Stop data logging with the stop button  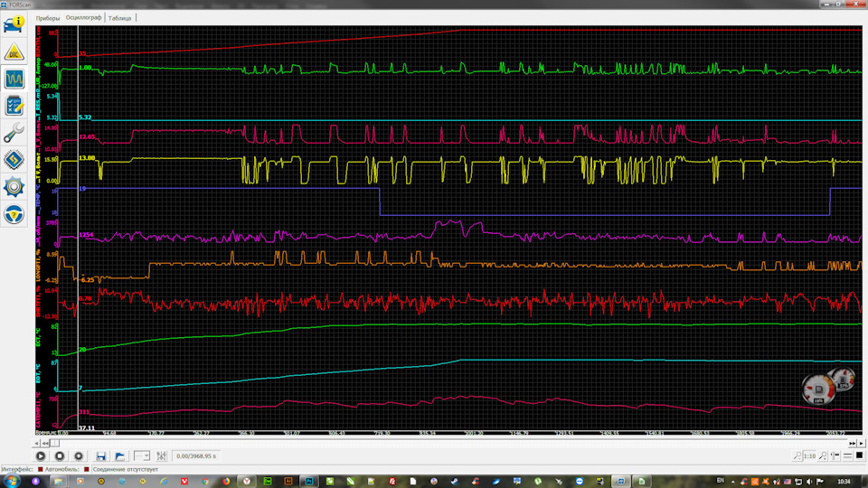(x=60, y=455)
